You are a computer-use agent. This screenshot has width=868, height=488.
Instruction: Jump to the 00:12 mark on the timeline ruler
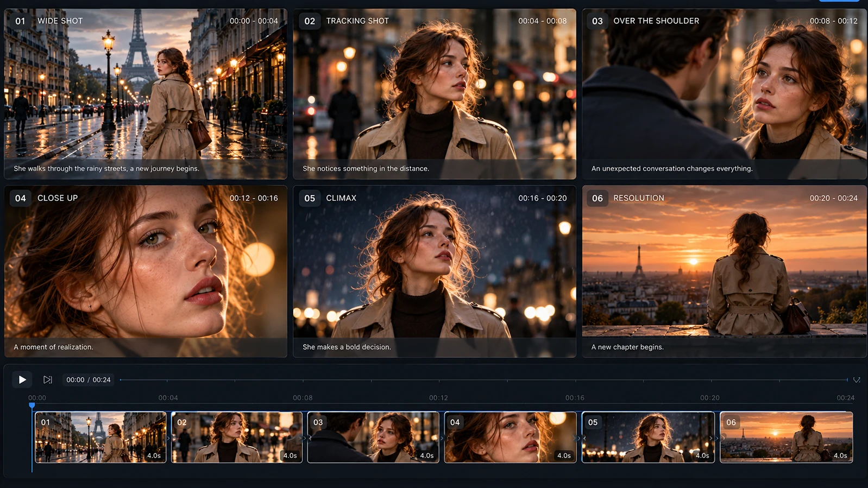[x=438, y=398]
